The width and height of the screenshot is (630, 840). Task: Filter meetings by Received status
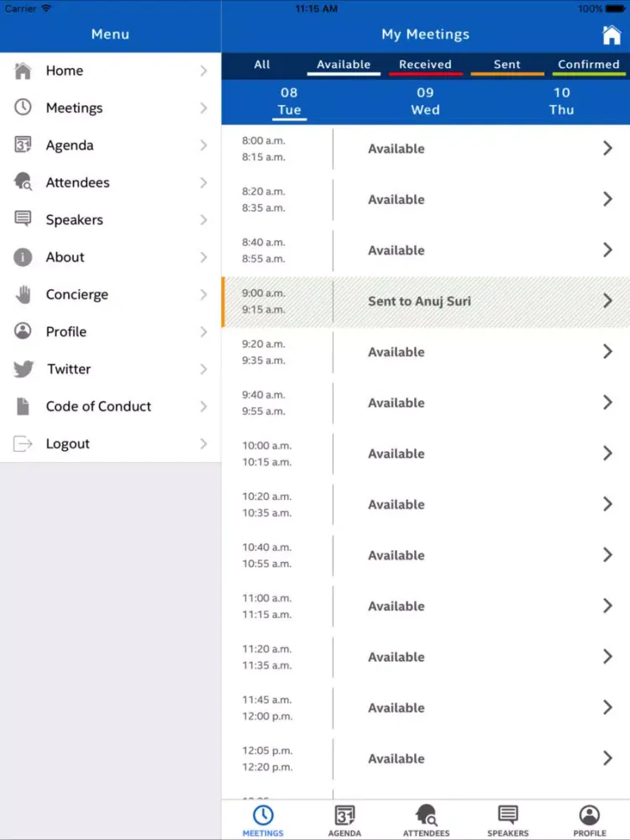click(x=425, y=65)
